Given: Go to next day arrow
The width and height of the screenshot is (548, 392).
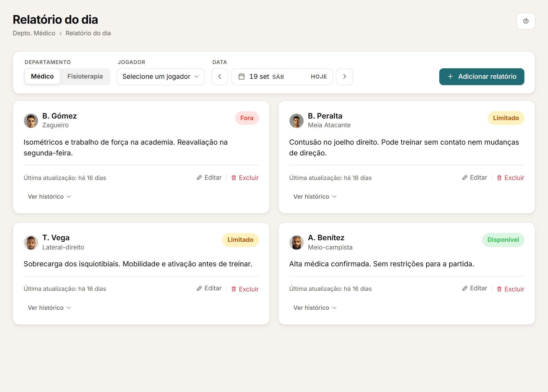Looking at the screenshot, I should [x=344, y=77].
